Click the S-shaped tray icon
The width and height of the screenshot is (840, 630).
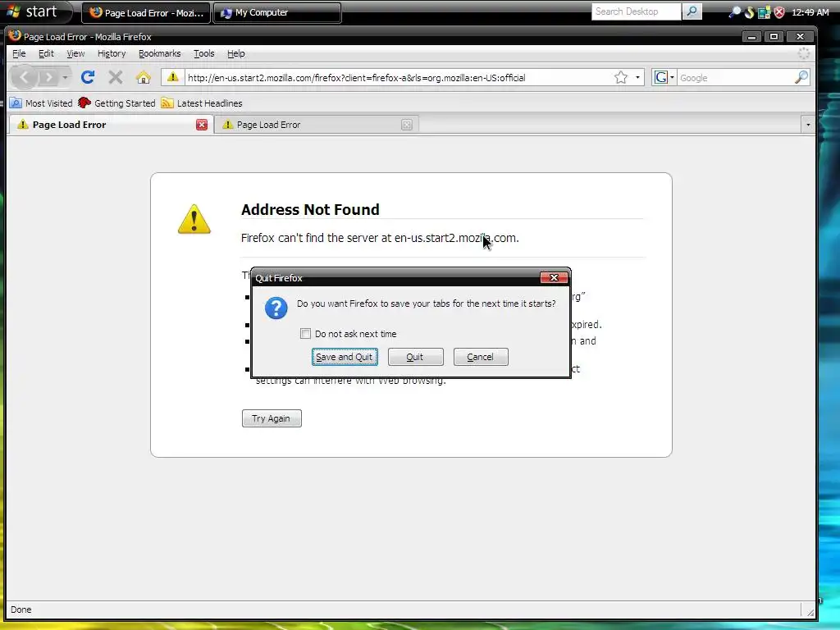click(x=750, y=11)
